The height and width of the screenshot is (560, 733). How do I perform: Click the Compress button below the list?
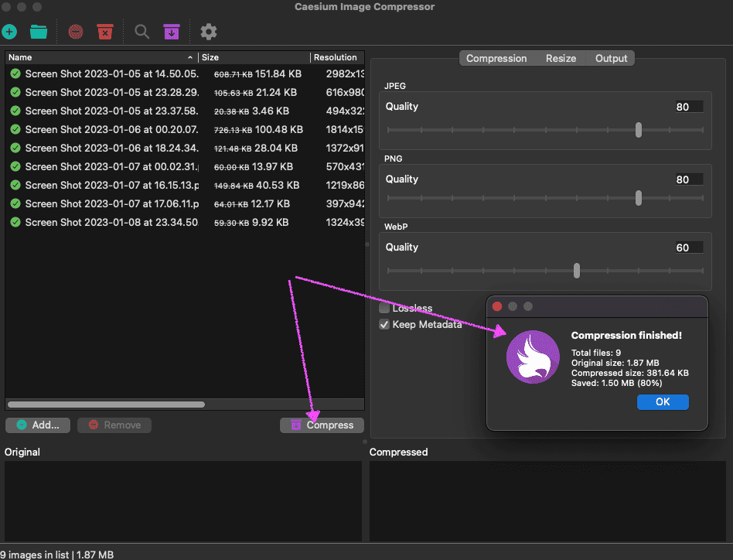click(x=322, y=425)
